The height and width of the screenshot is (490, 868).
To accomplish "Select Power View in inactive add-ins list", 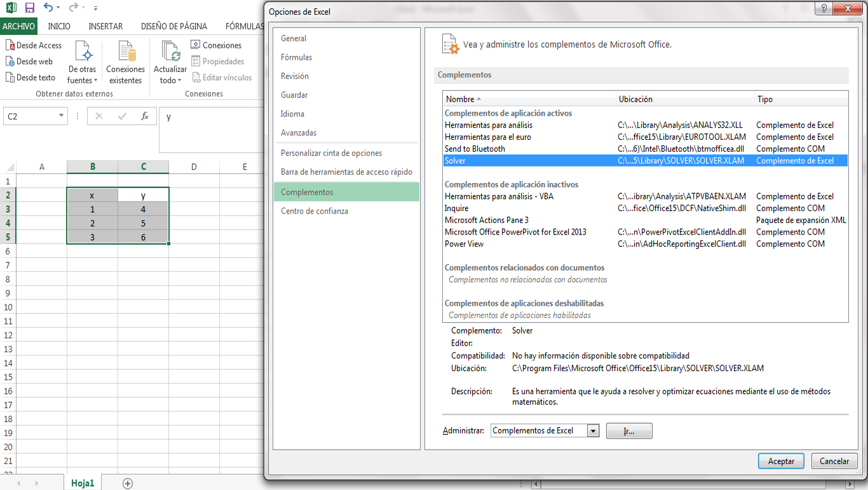I will [464, 244].
